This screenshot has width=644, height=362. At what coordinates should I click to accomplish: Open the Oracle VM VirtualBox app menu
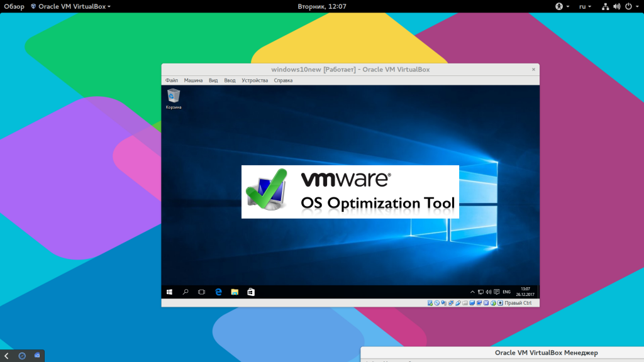coord(70,6)
